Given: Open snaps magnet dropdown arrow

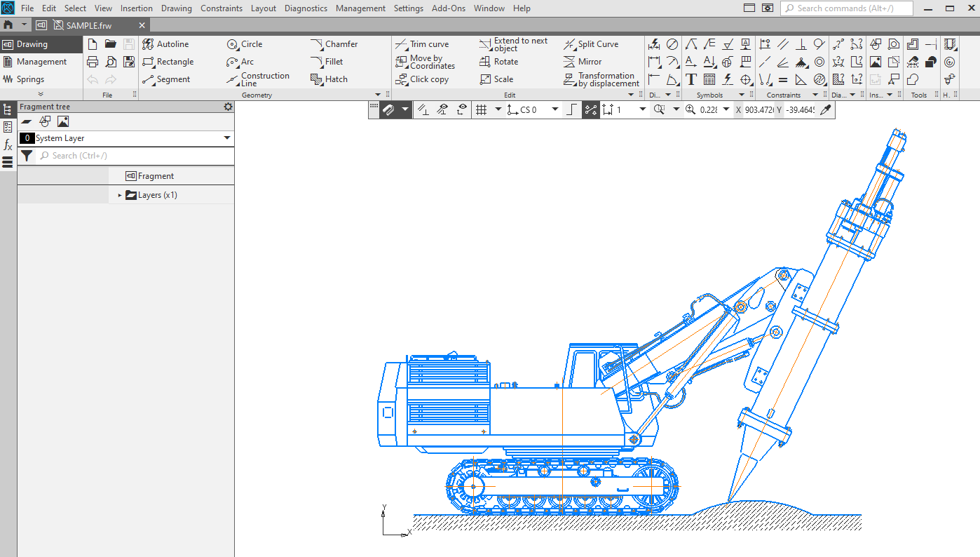Looking at the screenshot, I should click(x=404, y=109).
